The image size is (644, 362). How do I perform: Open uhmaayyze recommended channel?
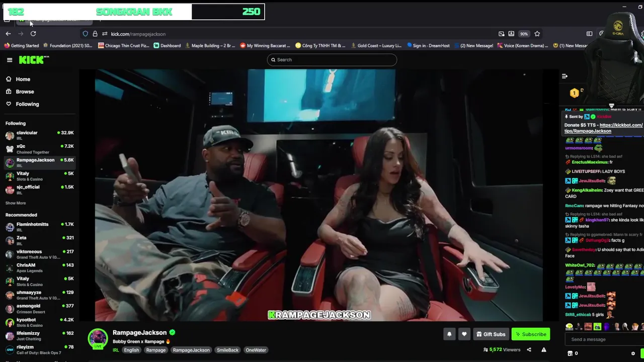pyautogui.click(x=39, y=295)
